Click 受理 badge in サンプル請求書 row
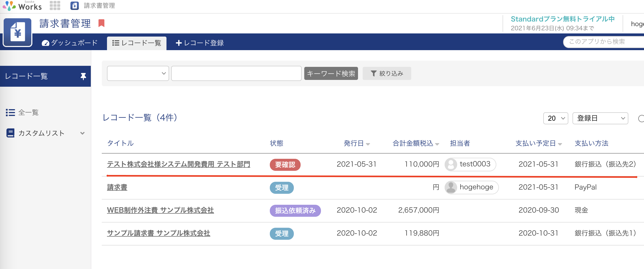 tap(282, 234)
